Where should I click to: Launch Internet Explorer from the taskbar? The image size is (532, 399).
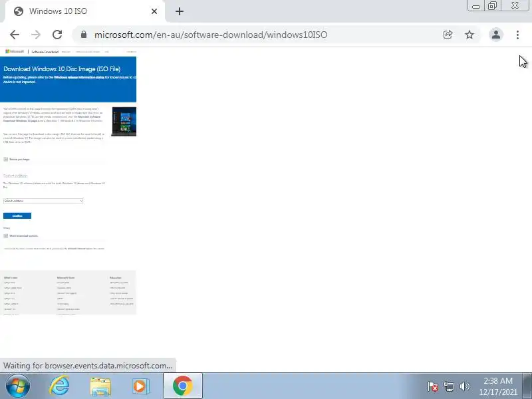click(x=59, y=386)
